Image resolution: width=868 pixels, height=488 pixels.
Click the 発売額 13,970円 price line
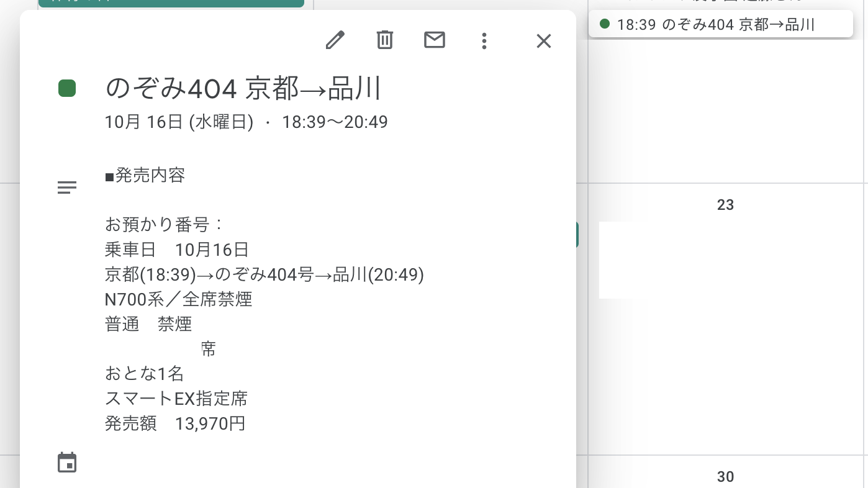point(175,424)
